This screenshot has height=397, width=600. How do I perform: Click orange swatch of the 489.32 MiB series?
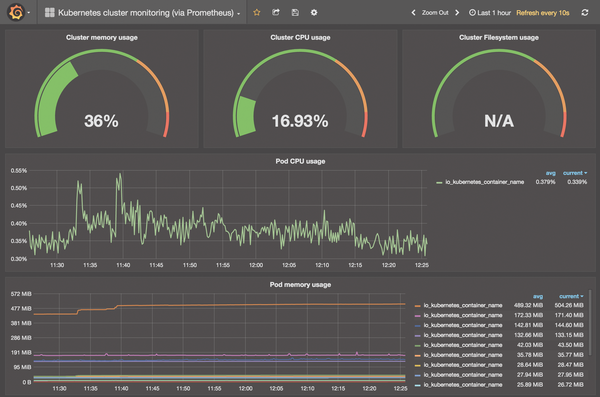417,306
